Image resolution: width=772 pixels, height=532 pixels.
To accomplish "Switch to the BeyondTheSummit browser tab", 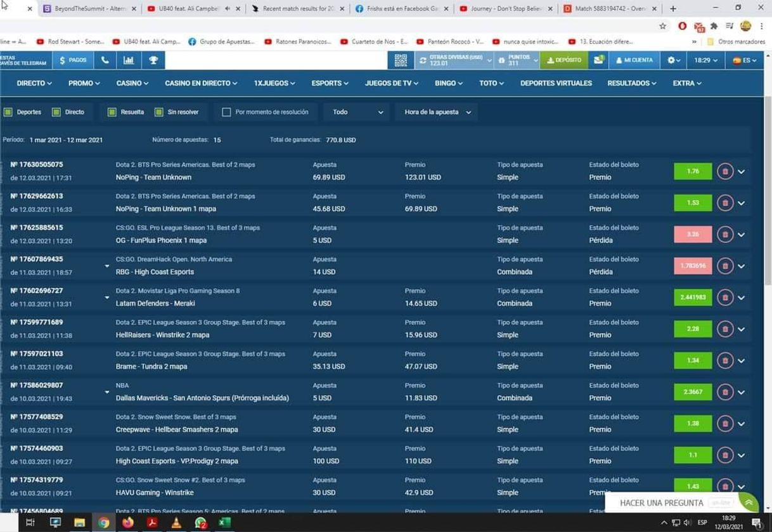I will (x=90, y=9).
